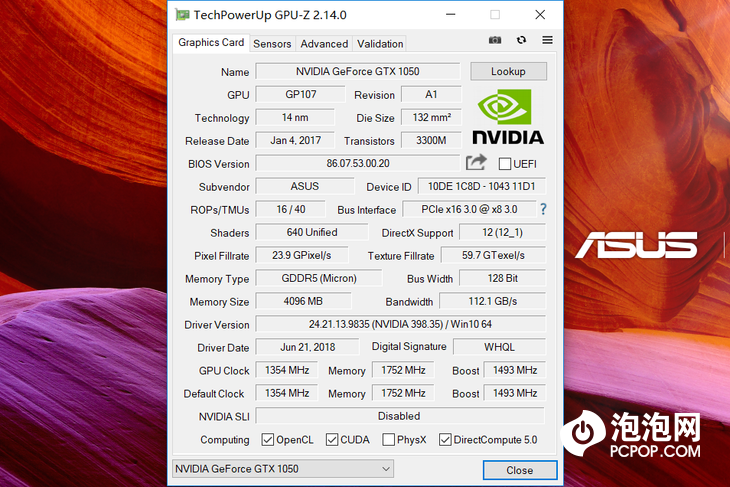This screenshot has height=487, width=730.
Task: Toggle the PhysX checkbox
Action: [390, 440]
